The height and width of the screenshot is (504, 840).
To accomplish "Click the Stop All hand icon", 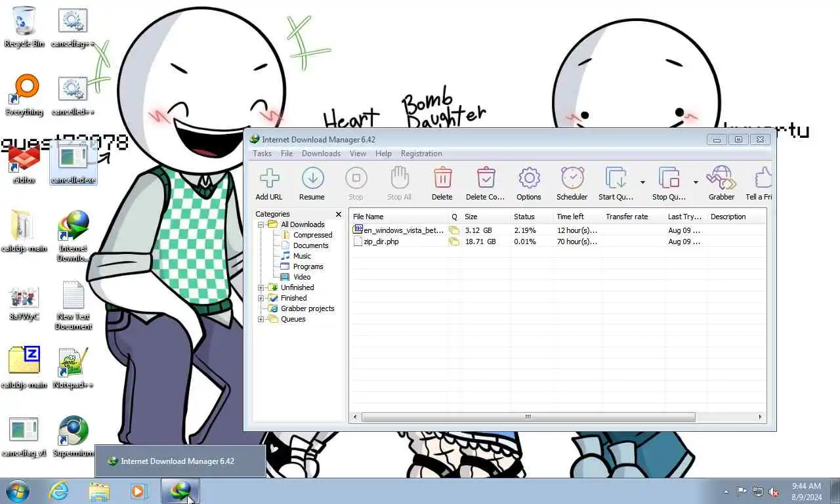I will [x=399, y=184].
